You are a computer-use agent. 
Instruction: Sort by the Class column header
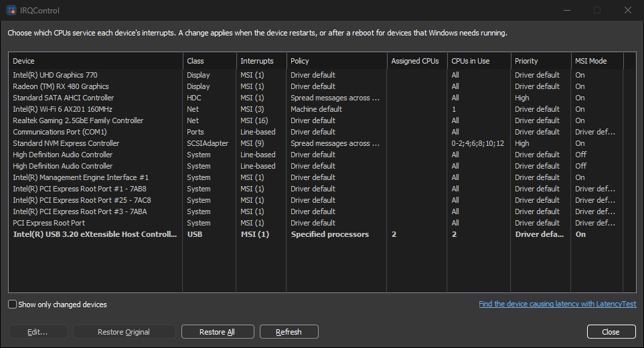tap(210, 61)
